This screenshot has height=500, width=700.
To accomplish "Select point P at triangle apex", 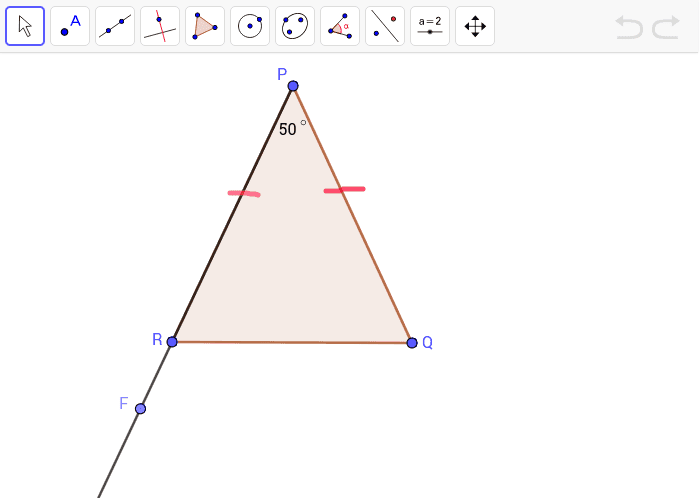I will 293,86.
